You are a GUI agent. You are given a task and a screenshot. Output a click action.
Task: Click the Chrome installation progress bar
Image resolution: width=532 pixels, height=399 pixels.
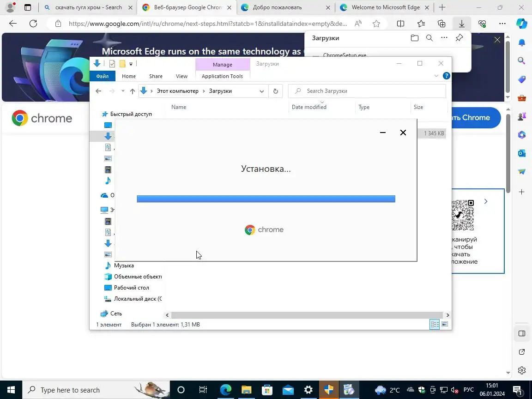pos(266,199)
